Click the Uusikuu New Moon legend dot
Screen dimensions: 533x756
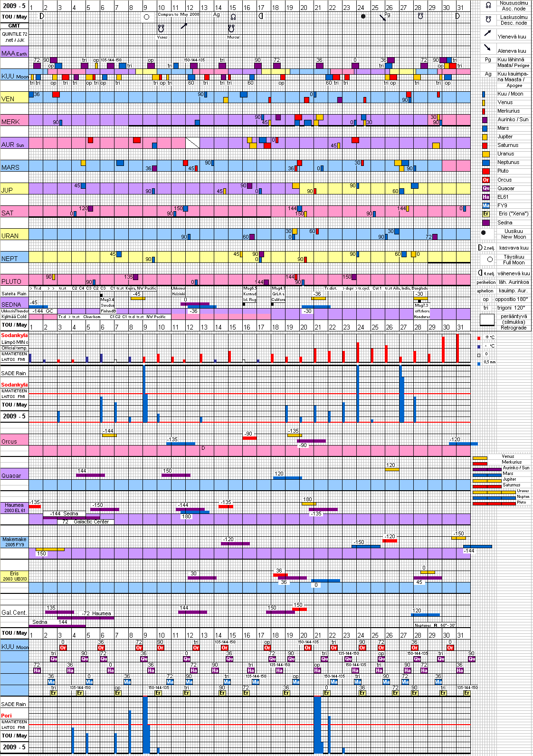click(x=484, y=233)
